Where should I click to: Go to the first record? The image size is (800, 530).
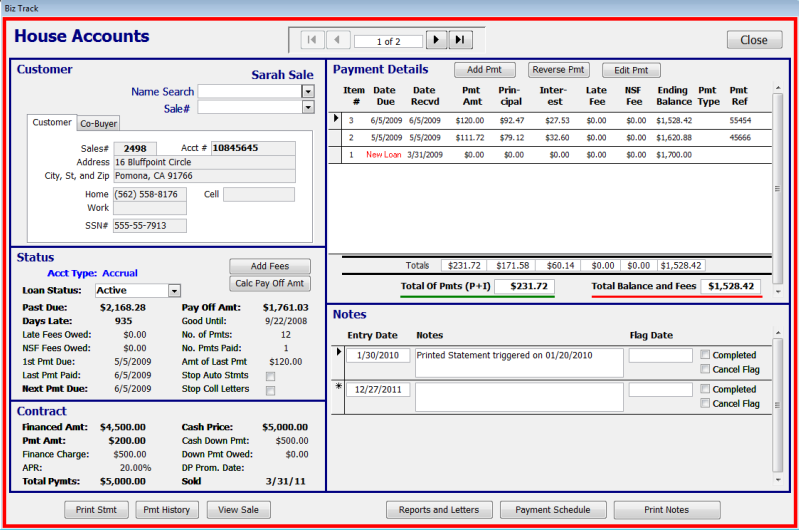point(311,40)
